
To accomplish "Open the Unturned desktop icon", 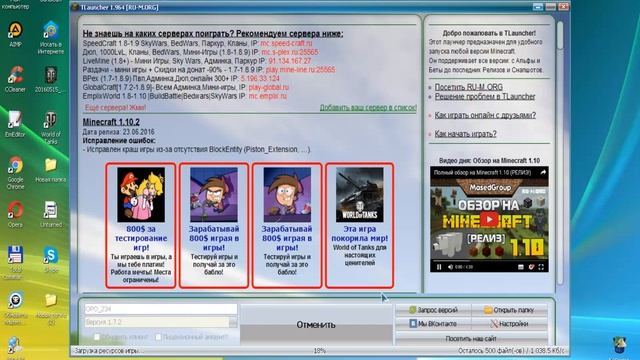I will [51, 214].
